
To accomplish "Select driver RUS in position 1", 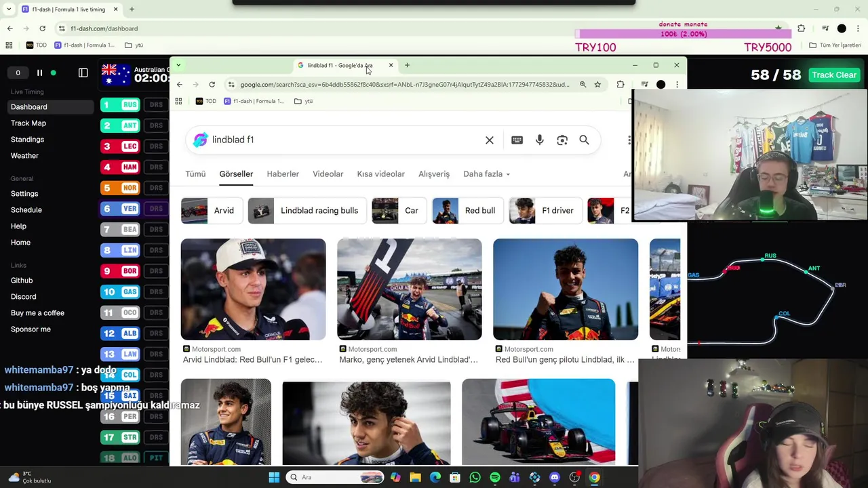I will click(x=120, y=104).
